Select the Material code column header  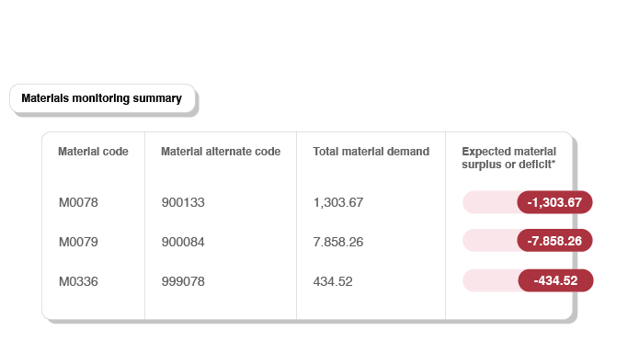tap(93, 152)
